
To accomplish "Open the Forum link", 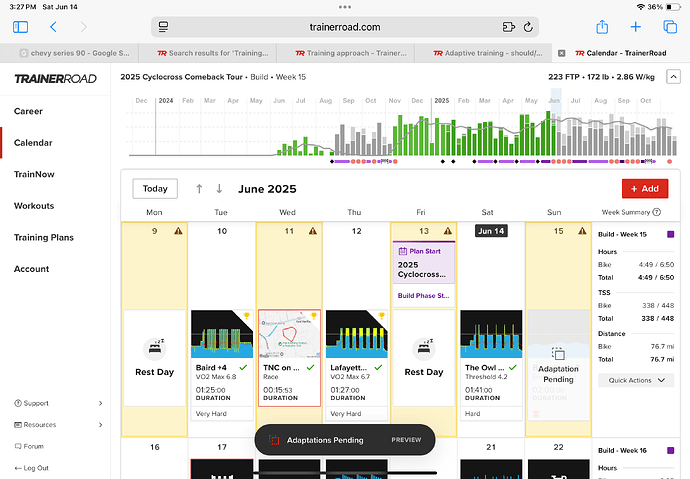I will click(29, 446).
